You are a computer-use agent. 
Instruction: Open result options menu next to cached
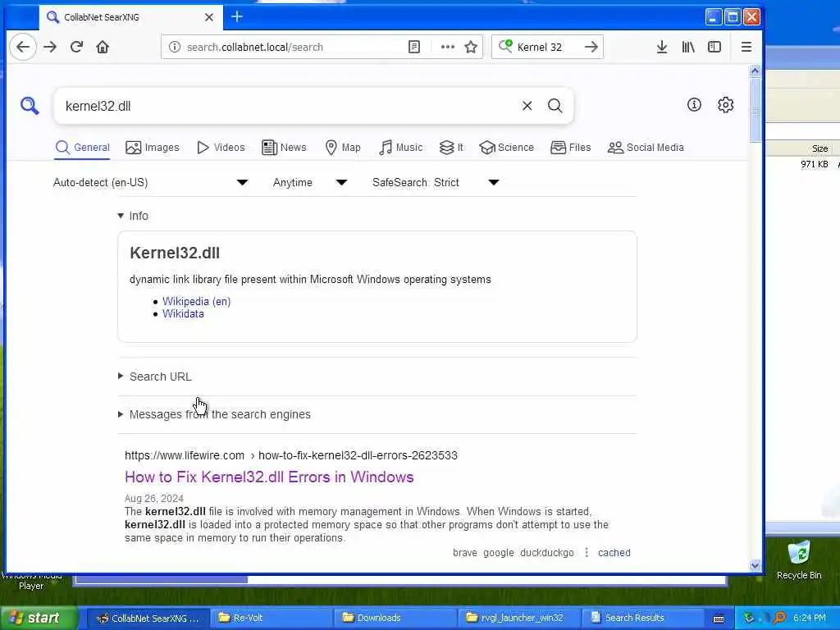click(587, 552)
